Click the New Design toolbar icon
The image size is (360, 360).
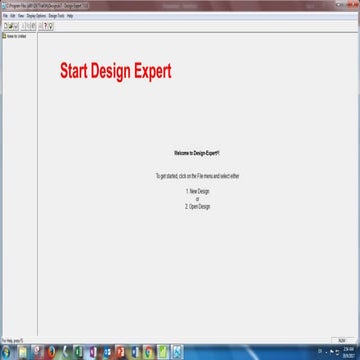(x=5, y=26)
